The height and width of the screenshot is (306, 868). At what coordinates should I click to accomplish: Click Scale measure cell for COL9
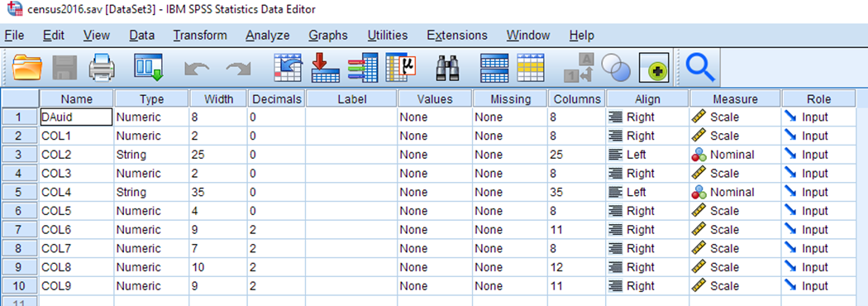[735, 286]
